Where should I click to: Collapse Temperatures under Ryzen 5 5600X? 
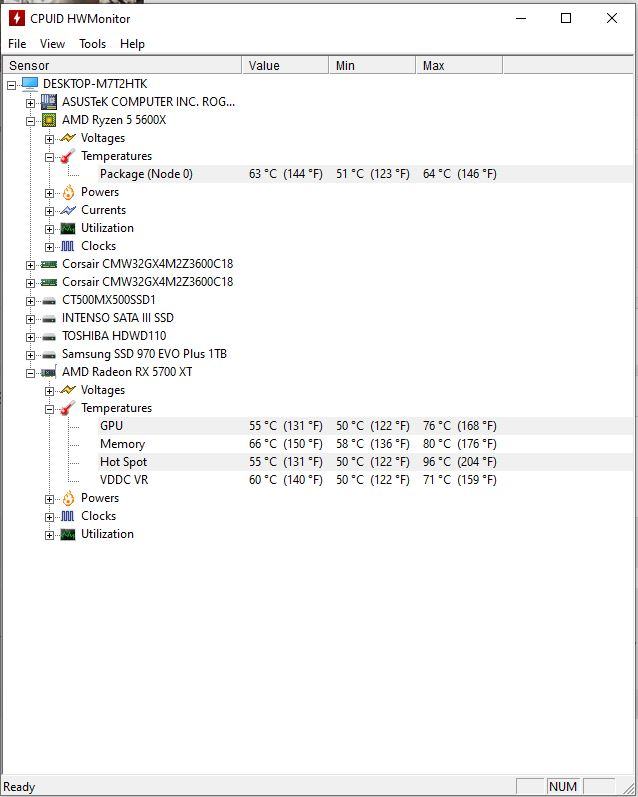pyautogui.click(x=49, y=157)
